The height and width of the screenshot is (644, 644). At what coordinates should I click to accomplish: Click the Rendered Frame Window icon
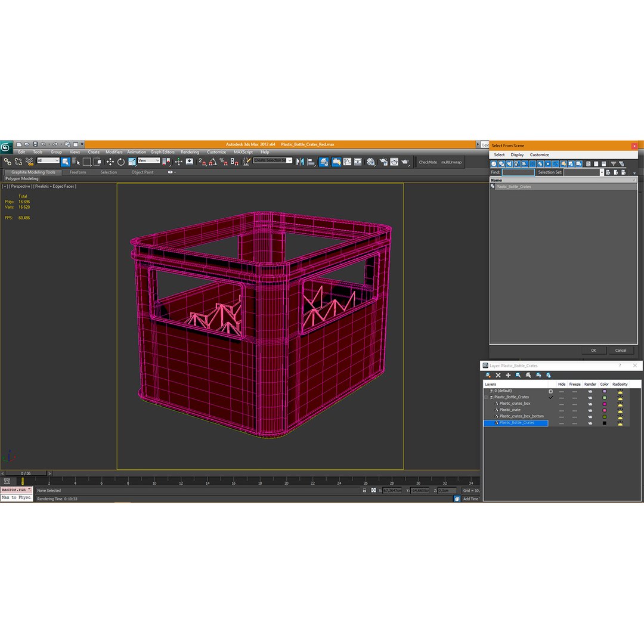[394, 162]
